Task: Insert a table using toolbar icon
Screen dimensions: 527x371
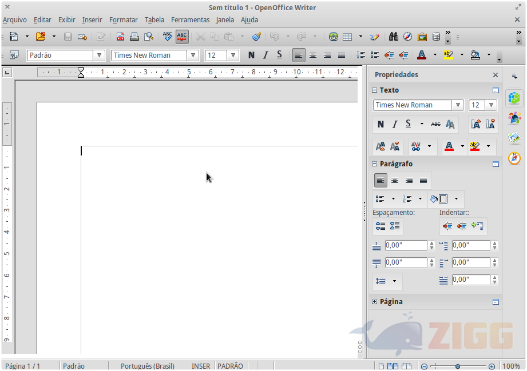Action: [x=347, y=37]
